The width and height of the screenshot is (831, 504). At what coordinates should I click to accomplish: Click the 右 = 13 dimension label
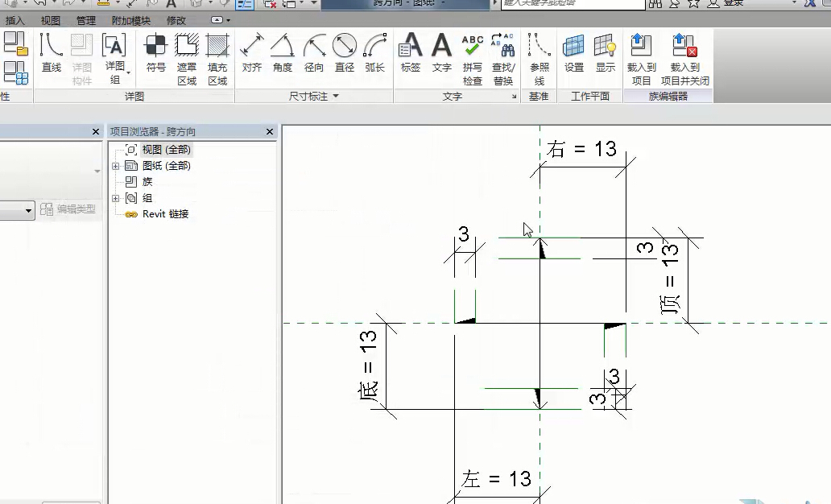coord(581,149)
